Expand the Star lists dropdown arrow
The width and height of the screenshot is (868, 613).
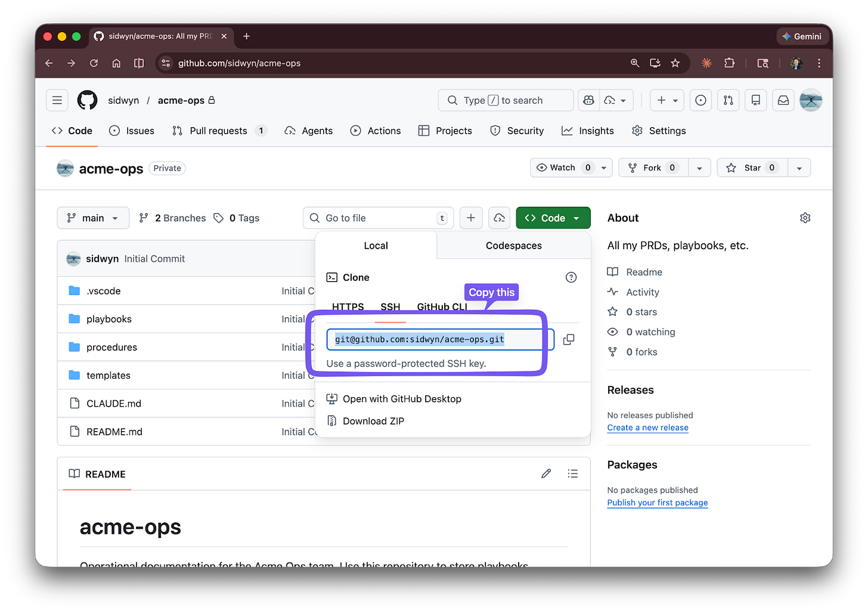[x=799, y=168]
